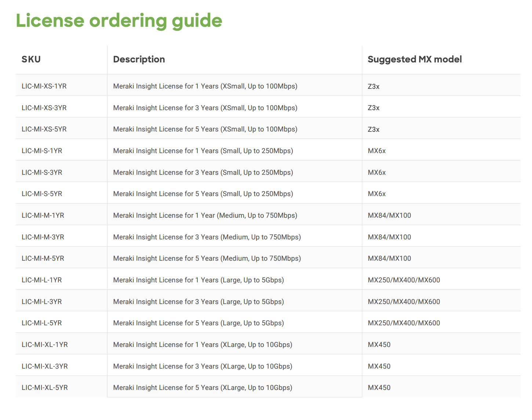
Task: Click the Suggested MX model header
Action: click(x=415, y=59)
